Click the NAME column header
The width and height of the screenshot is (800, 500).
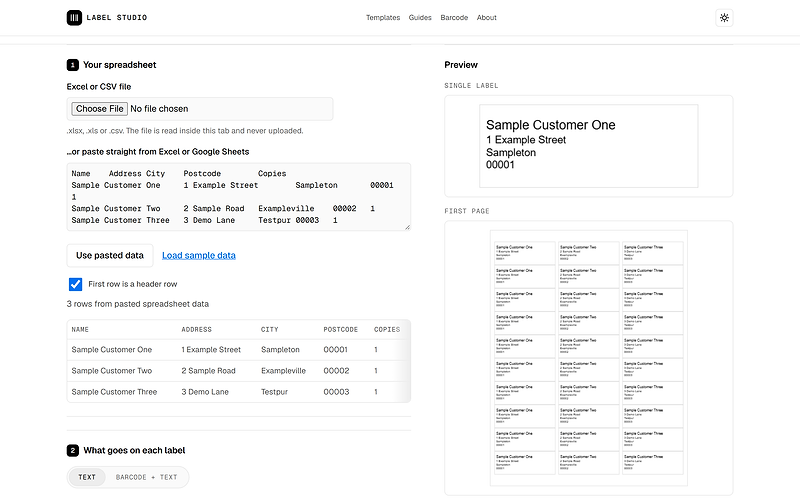click(x=80, y=330)
